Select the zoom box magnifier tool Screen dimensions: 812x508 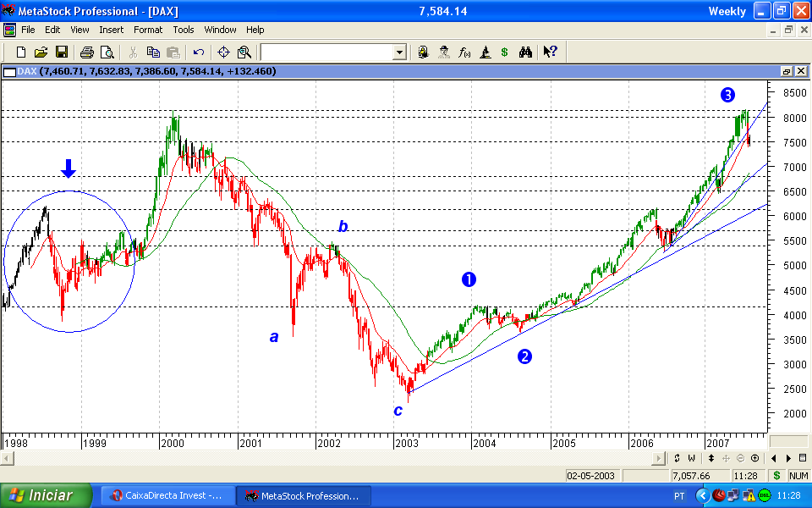pos(244,52)
